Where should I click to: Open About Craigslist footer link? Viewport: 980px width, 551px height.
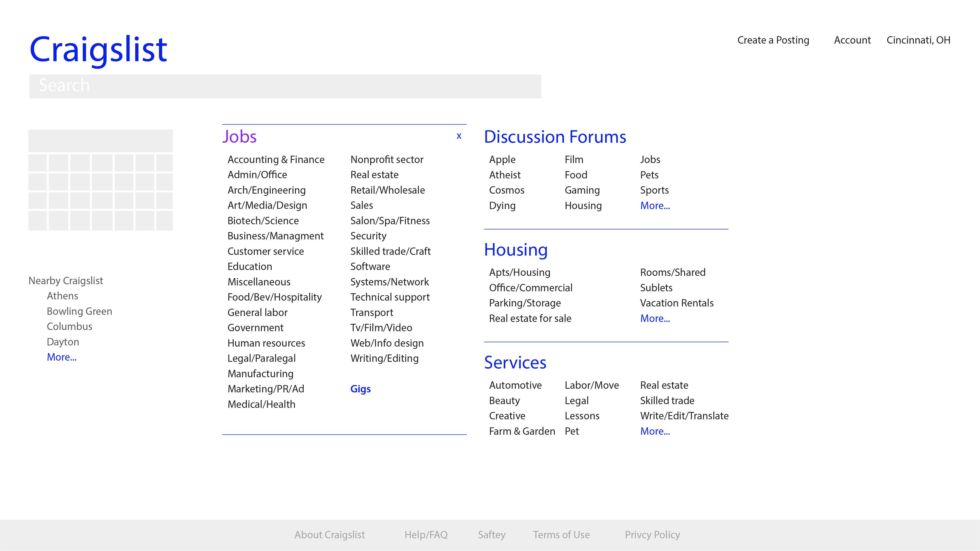tap(329, 535)
